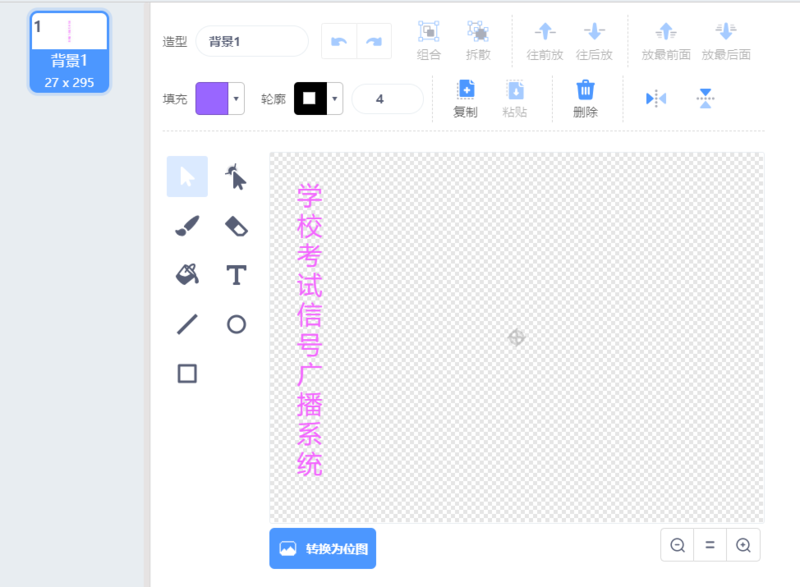This screenshot has height=587, width=800.
Task: Click the Convert to Bitmap button
Action: click(x=322, y=548)
